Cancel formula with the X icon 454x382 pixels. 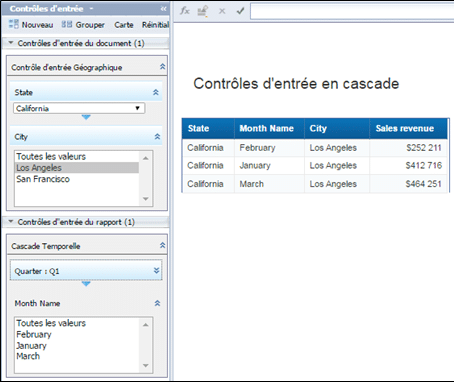(222, 11)
